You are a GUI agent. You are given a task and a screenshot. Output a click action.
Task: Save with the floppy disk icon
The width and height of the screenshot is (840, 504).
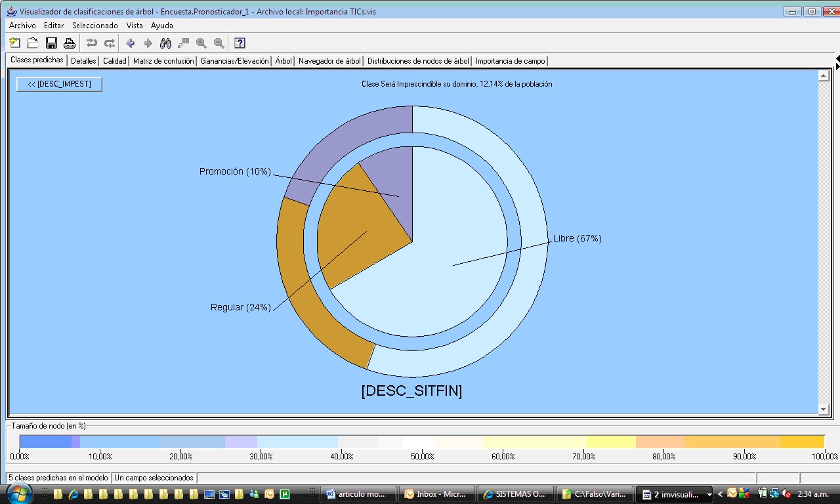click(x=51, y=43)
